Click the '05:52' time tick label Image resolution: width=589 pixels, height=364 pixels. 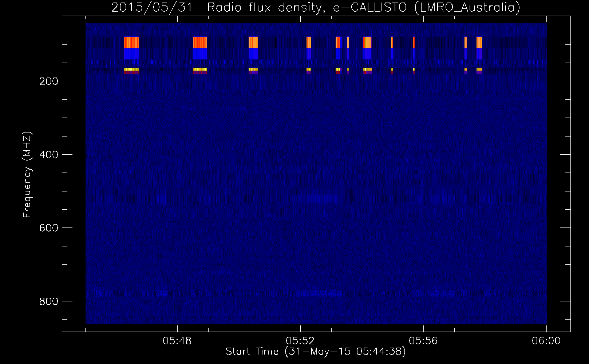click(x=300, y=341)
